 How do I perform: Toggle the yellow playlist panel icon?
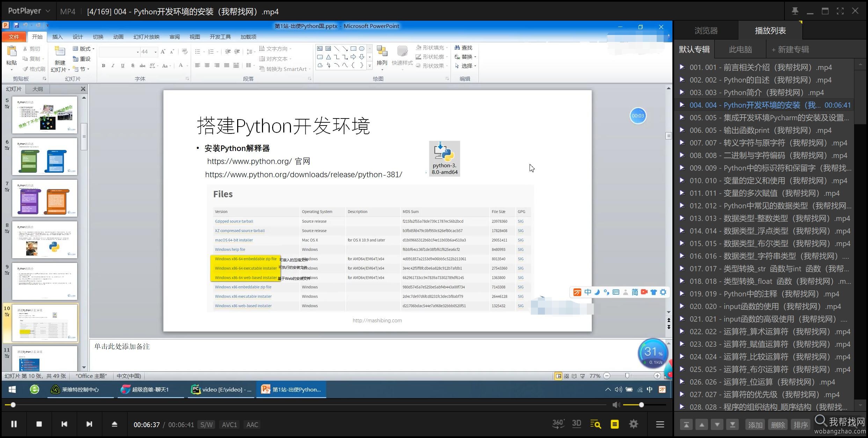(615, 424)
